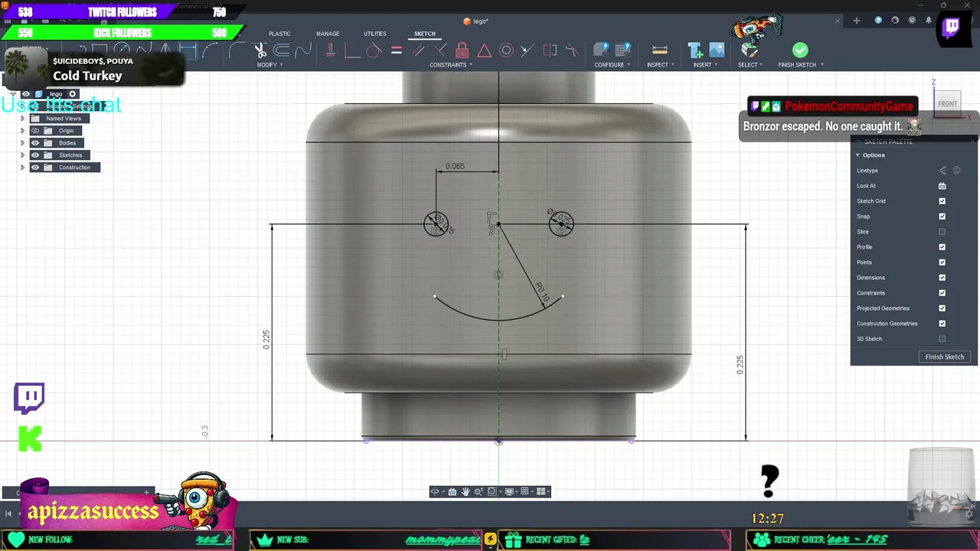Click the Twitch logo at top right

click(x=952, y=28)
